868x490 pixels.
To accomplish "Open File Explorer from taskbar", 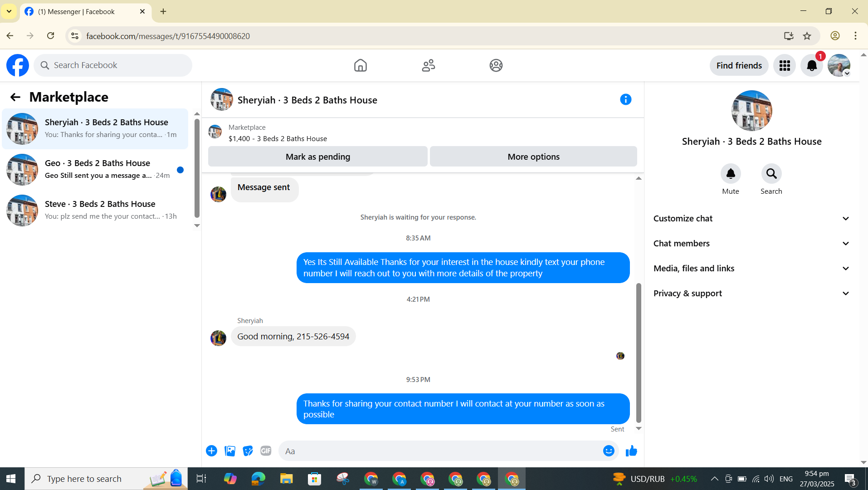I will pos(286,479).
